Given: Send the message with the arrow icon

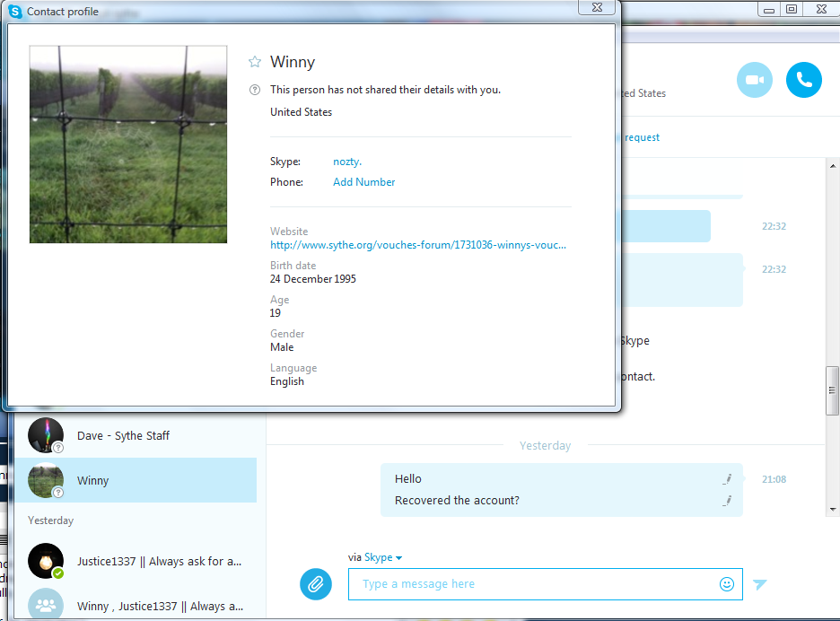Looking at the screenshot, I should point(759,584).
